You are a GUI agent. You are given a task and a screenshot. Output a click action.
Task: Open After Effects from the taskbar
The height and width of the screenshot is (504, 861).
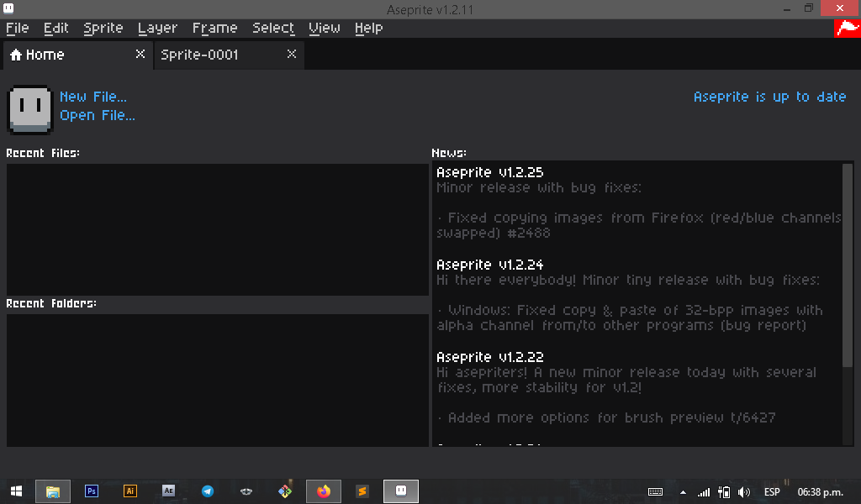coord(169,491)
